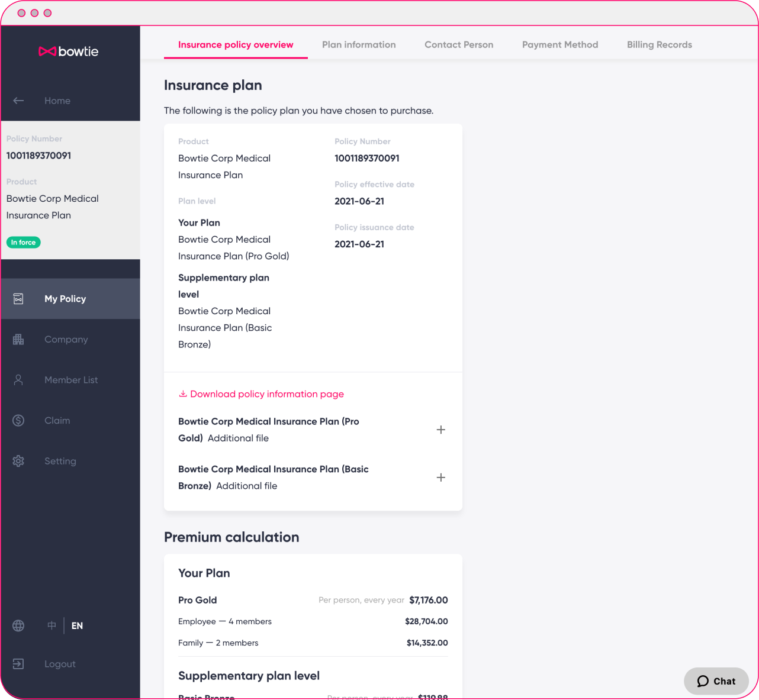Image resolution: width=759 pixels, height=700 pixels.
Task: Download policy information page
Action: pyautogui.click(x=267, y=394)
